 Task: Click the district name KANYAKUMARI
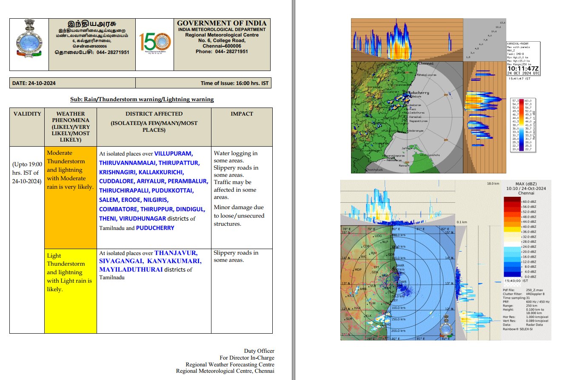[x=174, y=261]
